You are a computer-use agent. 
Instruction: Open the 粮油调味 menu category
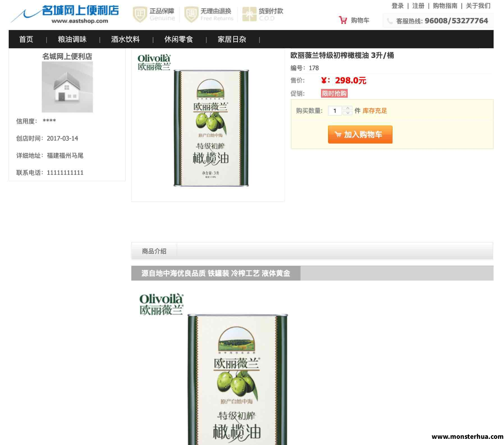tap(72, 39)
